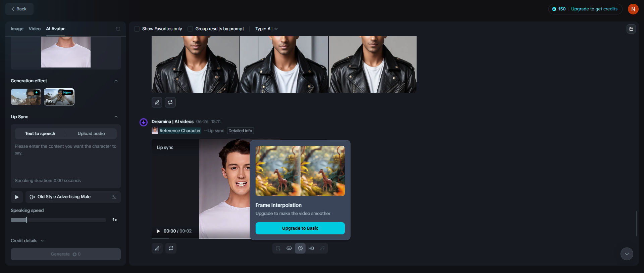Click the regenerate icon under lip sync video
Viewport: 644px width, 273px height.
pyautogui.click(x=171, y=248)
